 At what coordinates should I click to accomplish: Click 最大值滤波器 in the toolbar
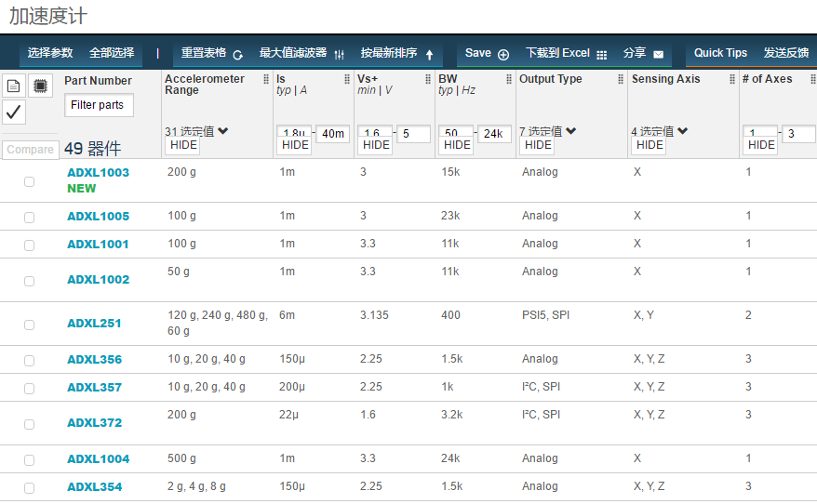tap(293, 53)
